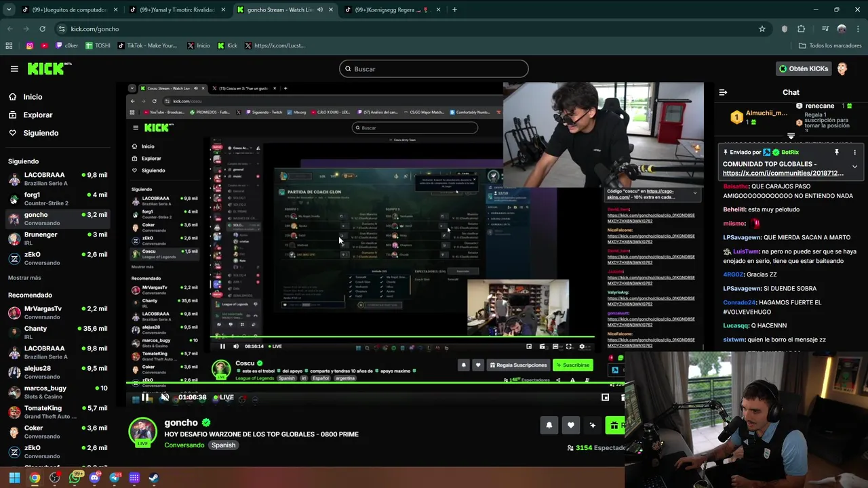The image size is (868, 488).
Task: Click the Conversando category link
Action: [184, 445]
